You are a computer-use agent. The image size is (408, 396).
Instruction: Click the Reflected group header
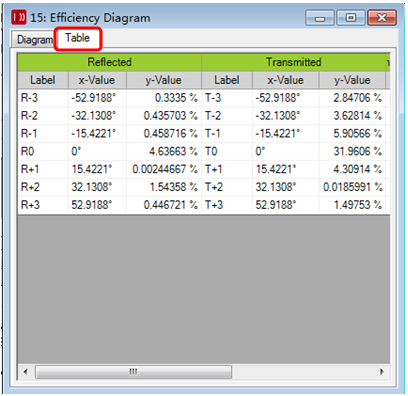[109, 62]
